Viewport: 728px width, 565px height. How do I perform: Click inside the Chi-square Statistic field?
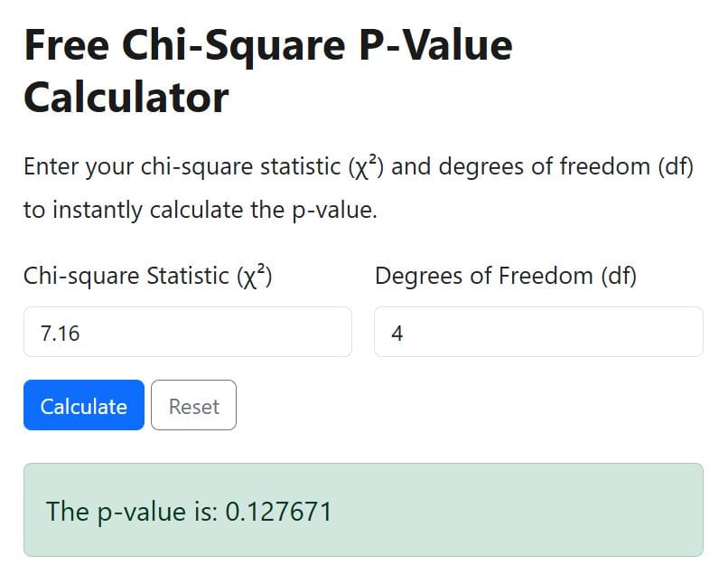[187, 333]
